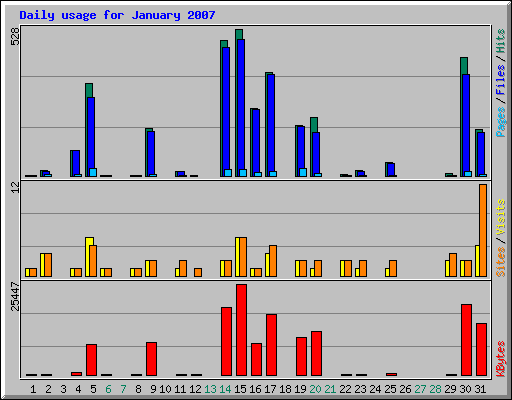Click the blue files bar for day 9
The image size is (512, 400).
[151, 153]
